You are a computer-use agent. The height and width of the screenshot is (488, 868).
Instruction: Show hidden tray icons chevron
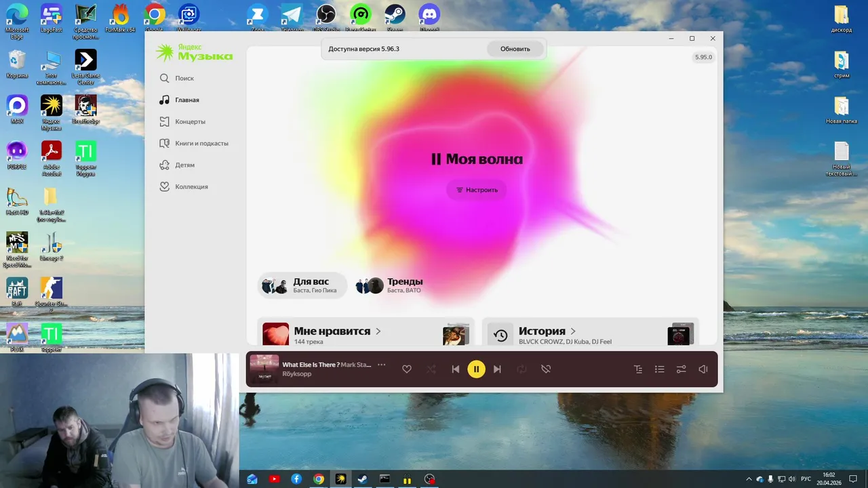tap(749, 479)
